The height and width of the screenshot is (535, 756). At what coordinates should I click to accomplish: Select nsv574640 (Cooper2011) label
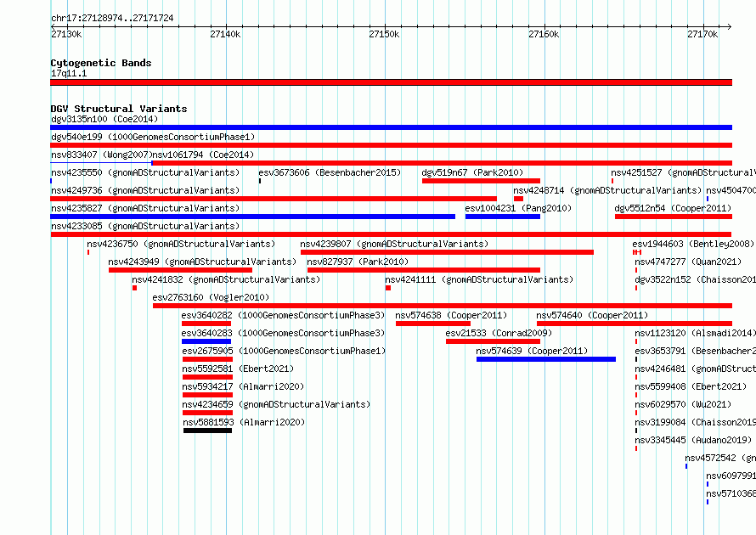[592, 315]
